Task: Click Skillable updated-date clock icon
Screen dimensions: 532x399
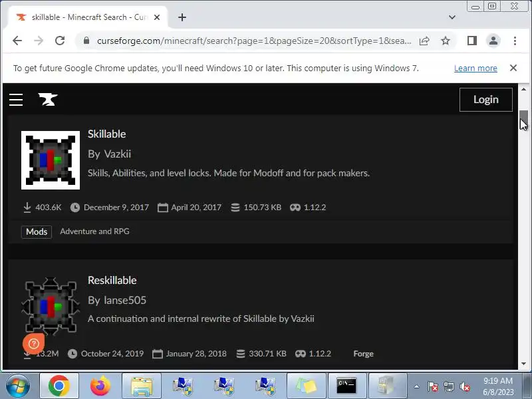Action: pyautogui.click(x=75, y=207)
